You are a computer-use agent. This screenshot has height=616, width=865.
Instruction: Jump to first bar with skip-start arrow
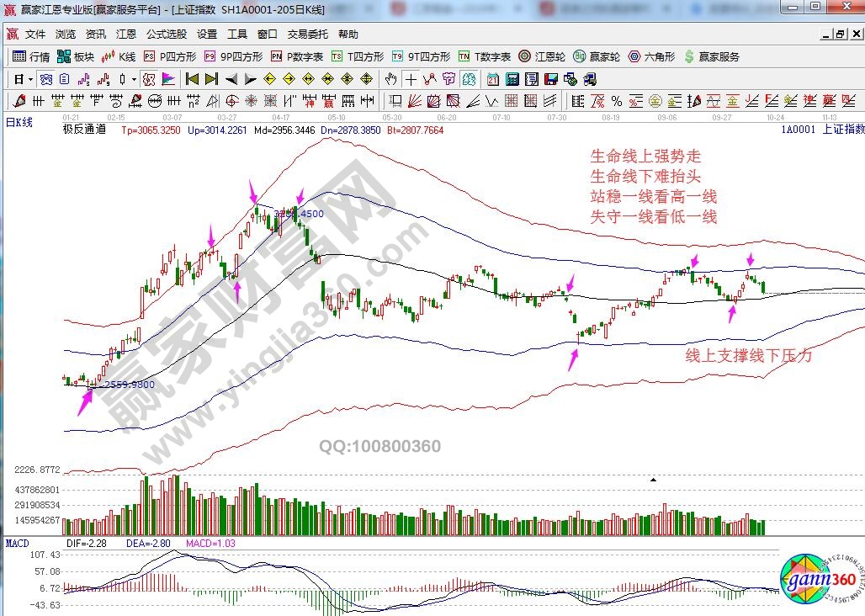click(192, 79)
